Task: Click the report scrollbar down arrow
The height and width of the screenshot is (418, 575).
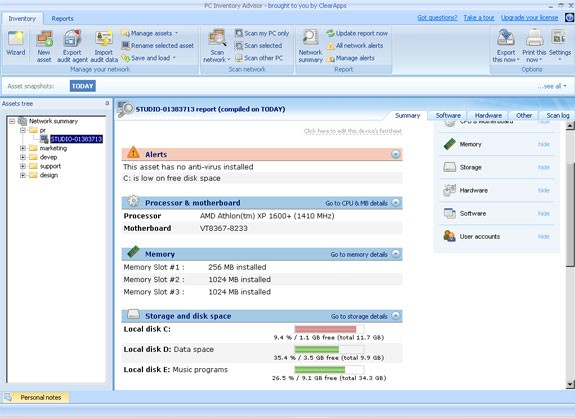Action: pyautogui.click(x=570, y=384)
